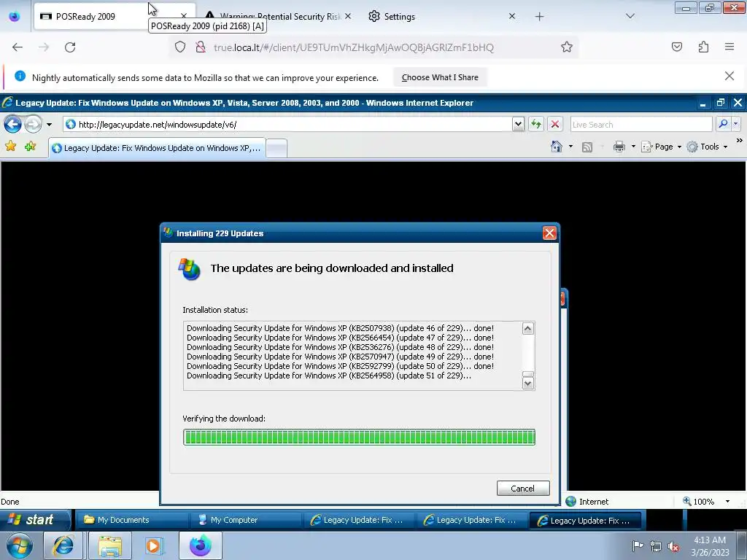The height and width of the screenshot is (560, 747).
Task: Open the IE recent pages dropdown
Action: [x=49, y=125]
